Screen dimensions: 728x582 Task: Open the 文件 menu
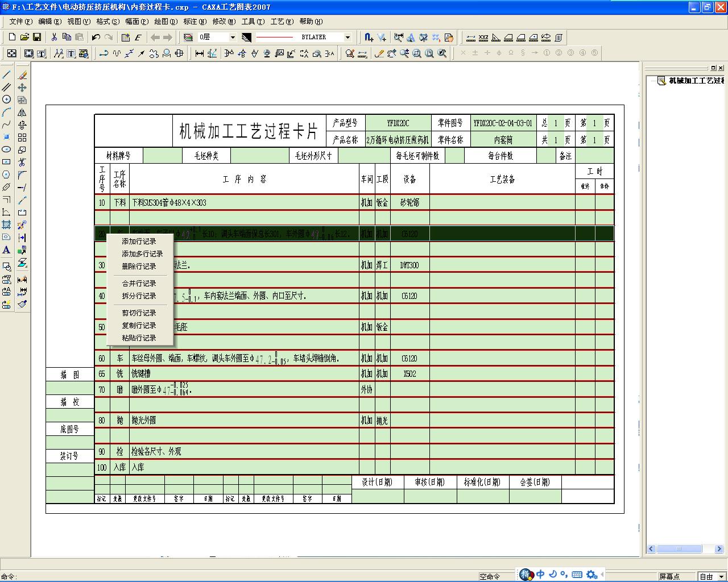[20, 22]
